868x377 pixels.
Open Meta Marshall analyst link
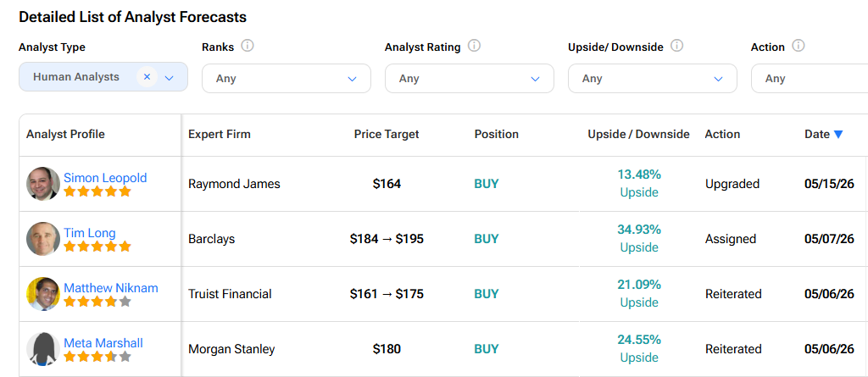point(103,343)
